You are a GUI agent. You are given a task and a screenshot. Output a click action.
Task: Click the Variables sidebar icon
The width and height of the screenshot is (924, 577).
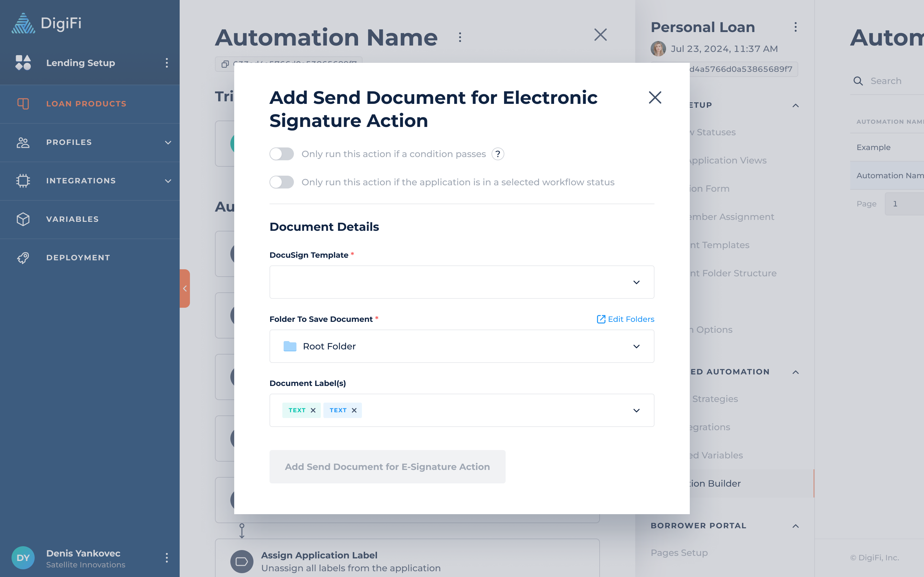pos(23,219)
